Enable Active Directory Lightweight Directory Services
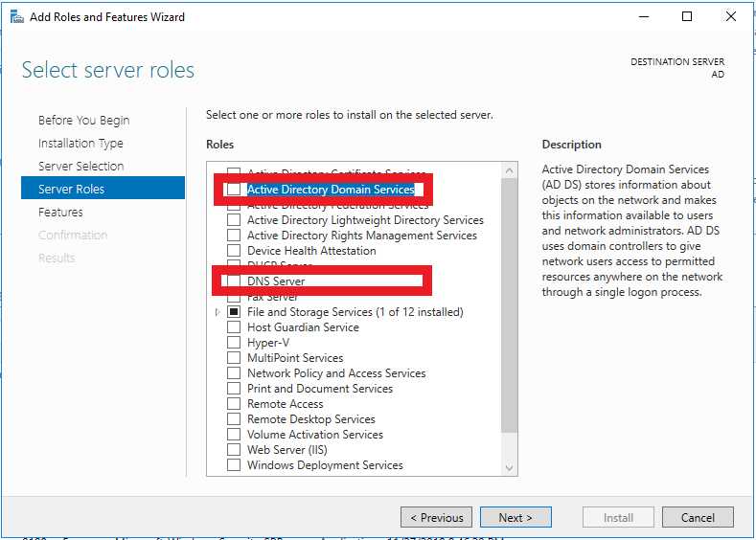This screenshot has height=540, width=756. pos(234,220)
